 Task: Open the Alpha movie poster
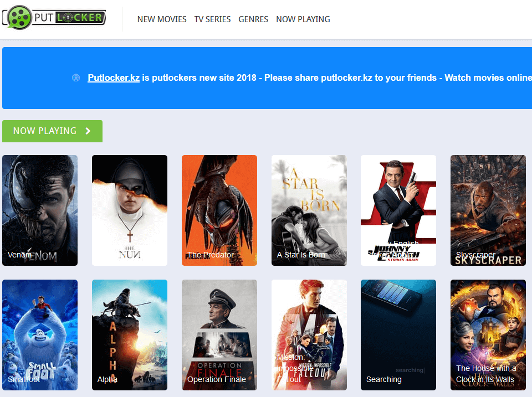click(130, 335)
